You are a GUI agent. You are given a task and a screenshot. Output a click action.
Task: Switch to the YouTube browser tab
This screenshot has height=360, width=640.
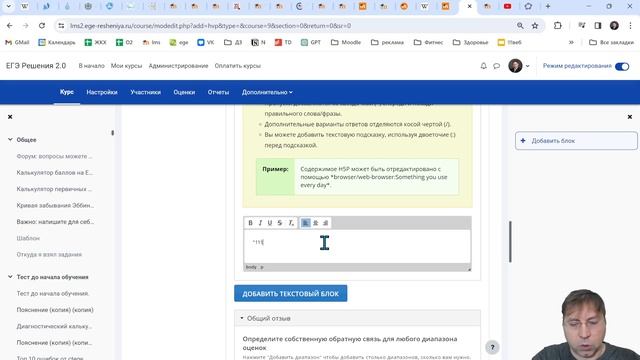507,6
